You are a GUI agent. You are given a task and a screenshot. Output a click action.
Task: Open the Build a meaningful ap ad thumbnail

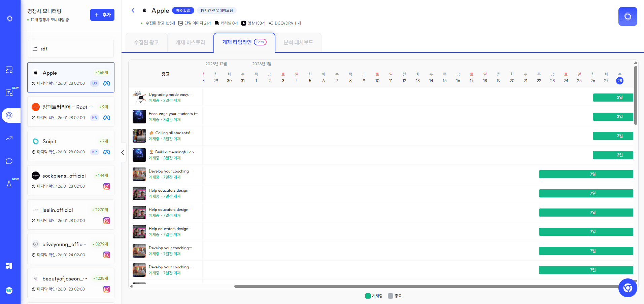click(x=139, y=155)
